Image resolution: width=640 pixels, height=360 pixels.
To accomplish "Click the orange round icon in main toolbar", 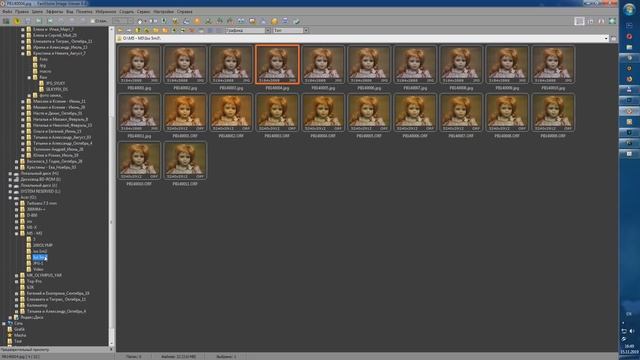I will click(x=198, y=20).
